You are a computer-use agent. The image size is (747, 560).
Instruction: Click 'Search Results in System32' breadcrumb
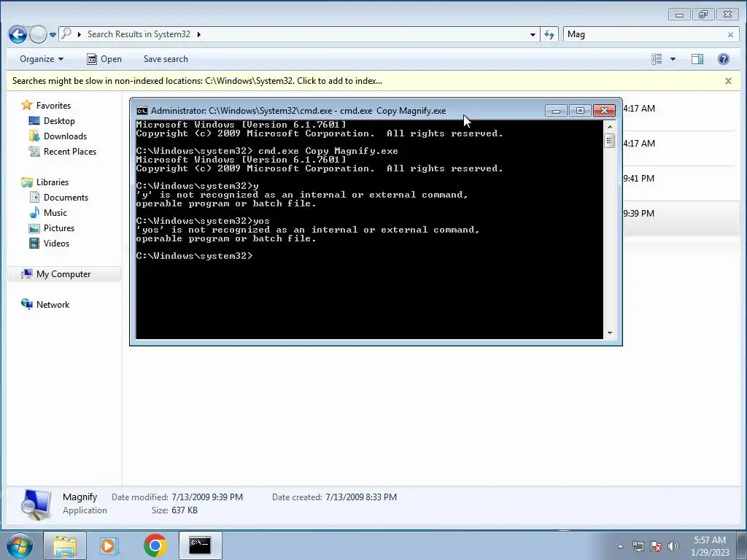click(139, 34)
